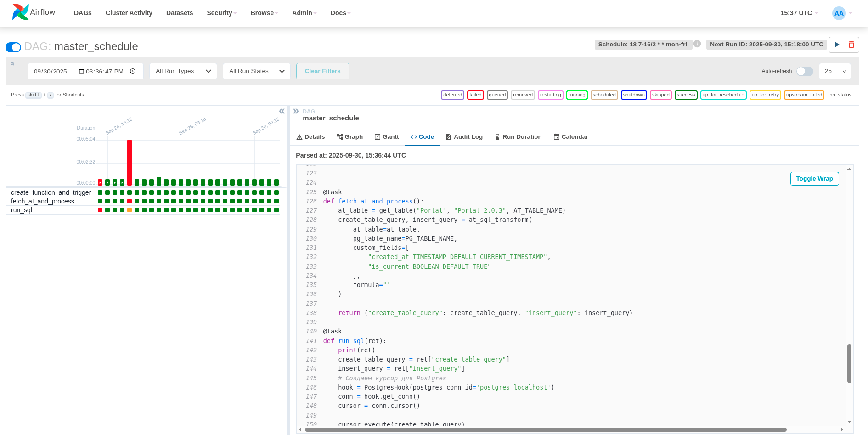
Task: Click schedule info icon
Action: click(x=697, y=44)
